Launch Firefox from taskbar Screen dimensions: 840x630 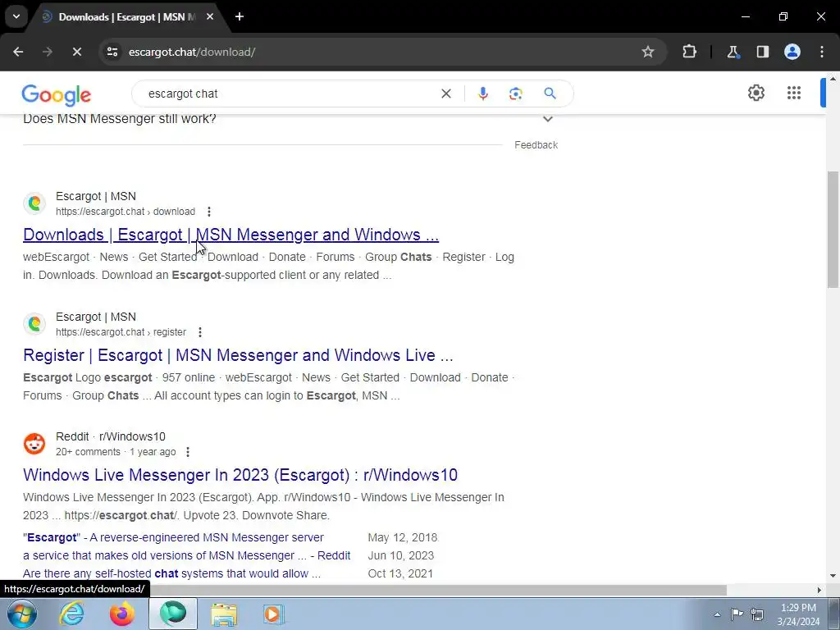click(x=122, y=614)
